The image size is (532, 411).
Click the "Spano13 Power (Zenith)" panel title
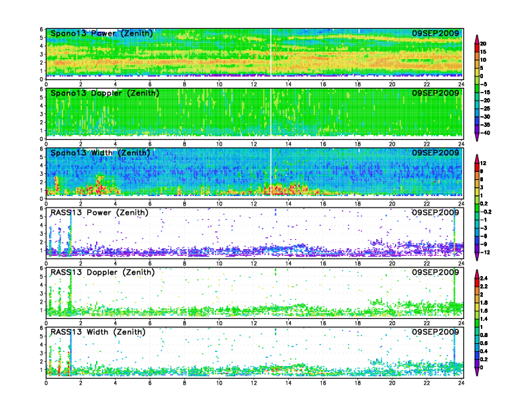click(101, 33)
